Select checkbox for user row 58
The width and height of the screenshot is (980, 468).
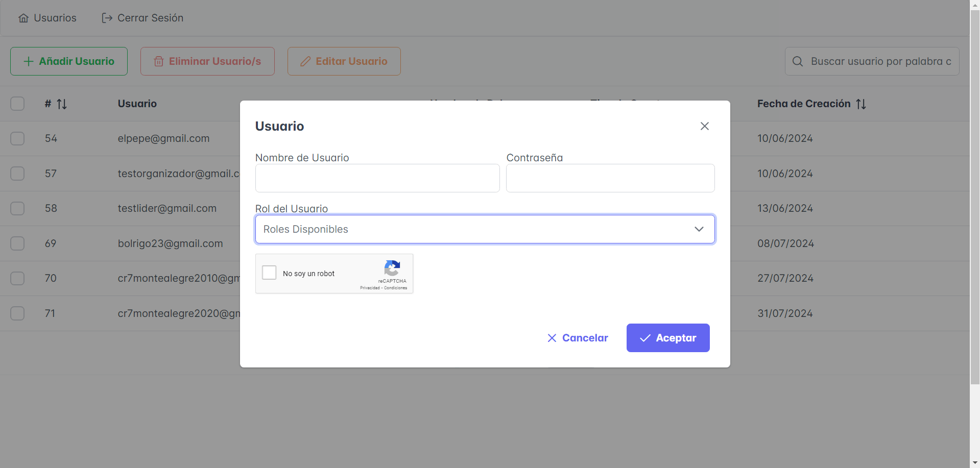tap(17, 208)
